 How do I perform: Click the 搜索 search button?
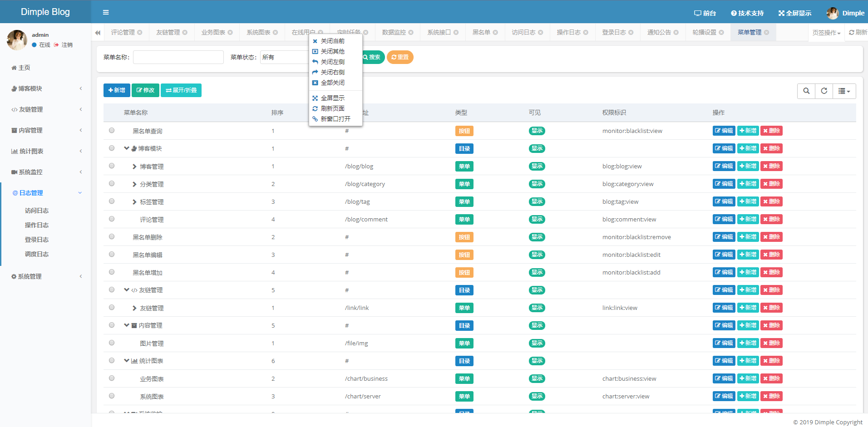click(372, 57)
